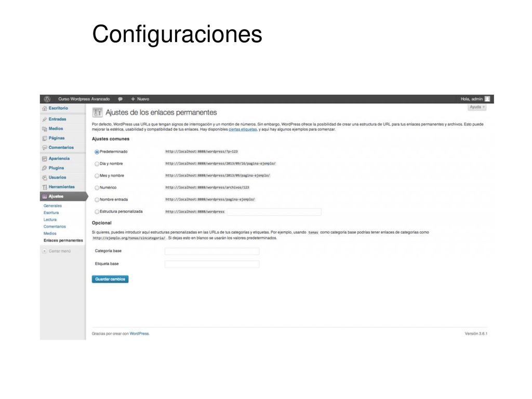532x399 pixels.
Task: Click the Guardar cambios button
Action: (110, 279)
